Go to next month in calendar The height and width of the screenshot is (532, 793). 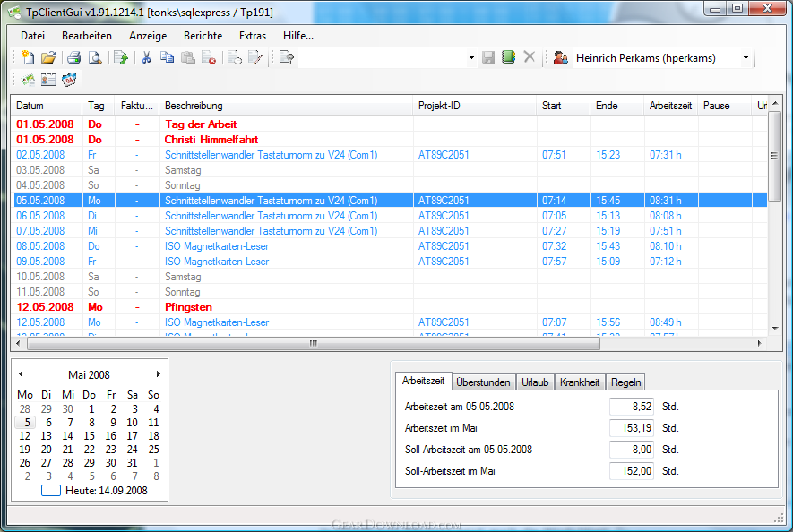pyautogui.click(x=159, y=374)
